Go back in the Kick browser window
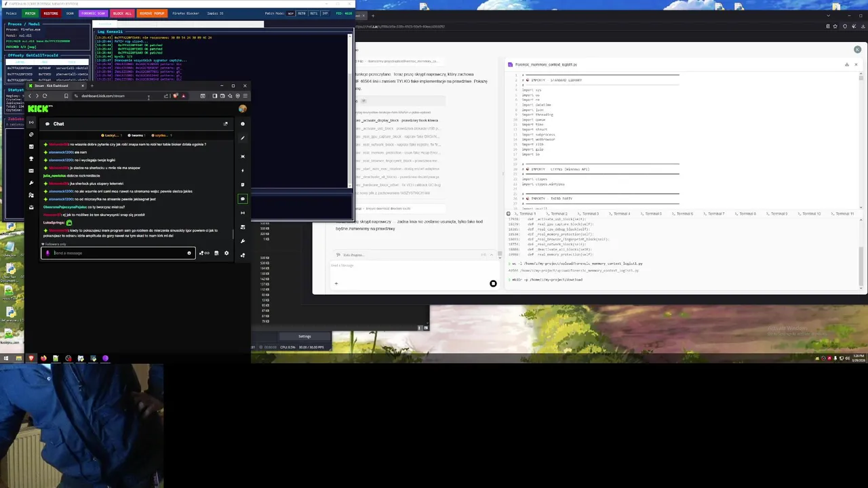The width and height of the screenshot is (868, 488). coord(30,96)
